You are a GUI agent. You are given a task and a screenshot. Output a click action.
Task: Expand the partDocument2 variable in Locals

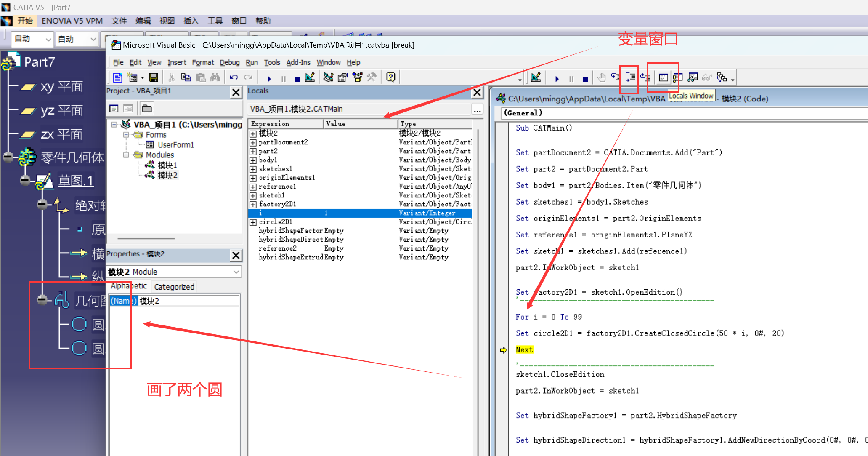click(253, 143)
